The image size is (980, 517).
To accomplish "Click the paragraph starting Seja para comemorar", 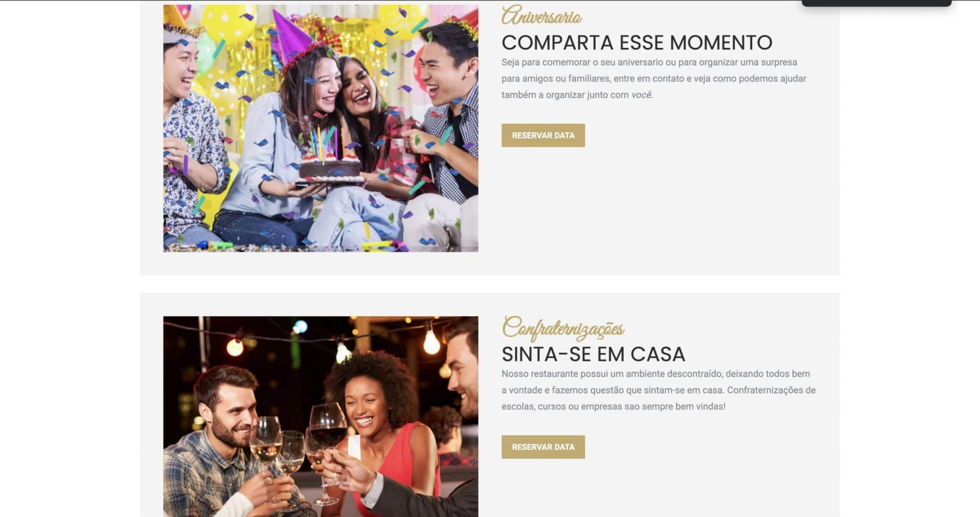I will [654, 79].
